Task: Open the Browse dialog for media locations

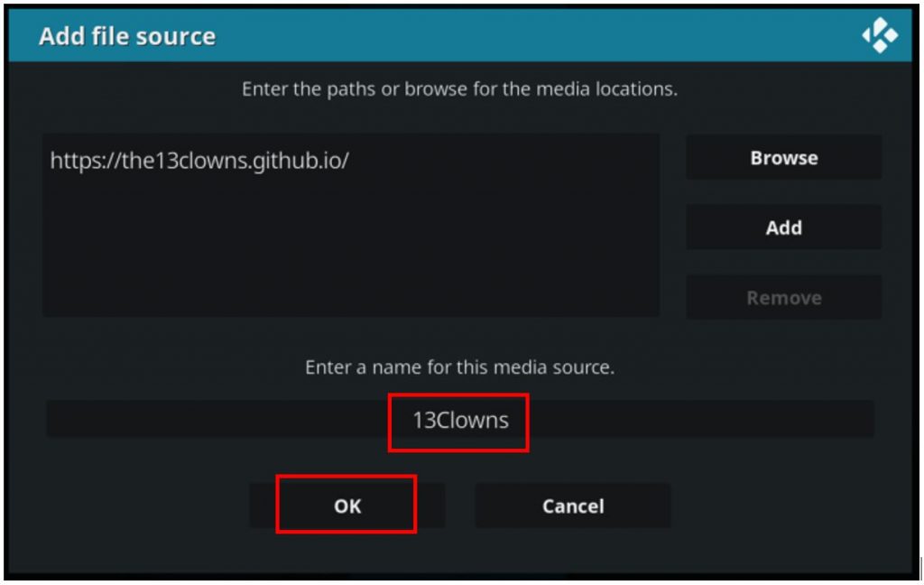Action: click(784, 157)
